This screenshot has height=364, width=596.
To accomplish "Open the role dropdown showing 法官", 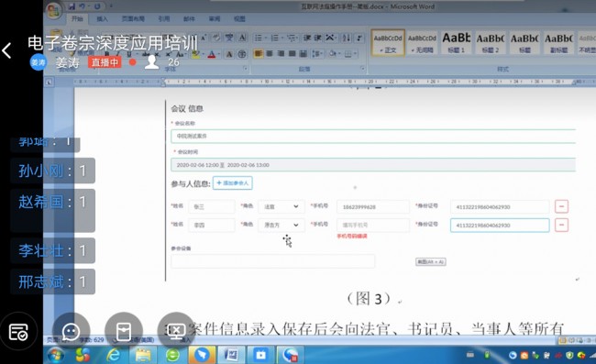I will pos(281,206).
